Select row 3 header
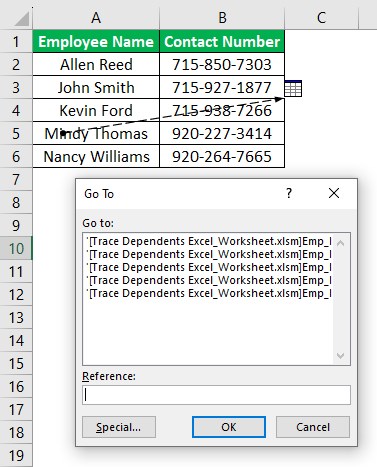 tap(16, 88)
